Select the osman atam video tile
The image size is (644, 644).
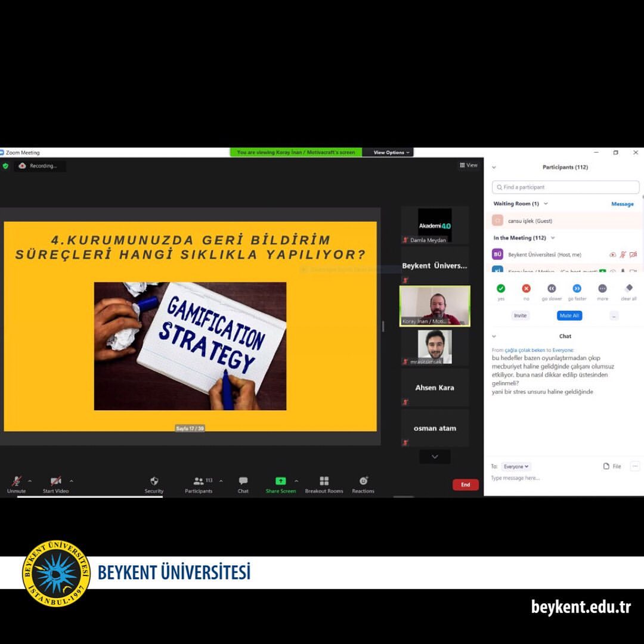(x=435, y=428)
